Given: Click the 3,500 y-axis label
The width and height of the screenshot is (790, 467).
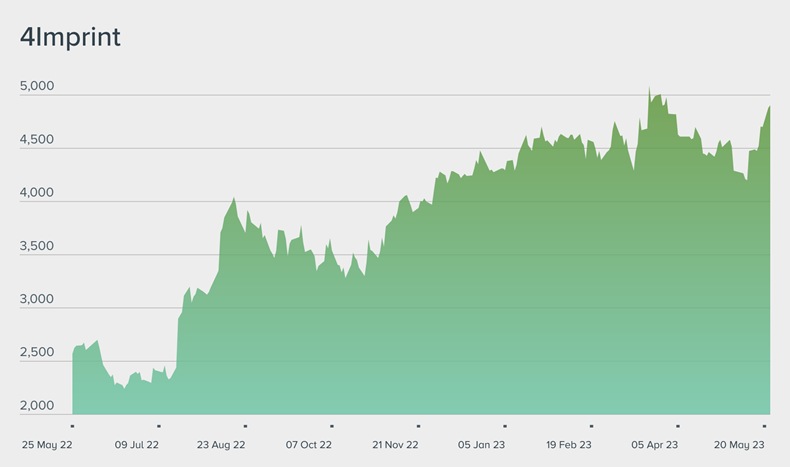Looking at the screenshot, I should tap(37, 246).
